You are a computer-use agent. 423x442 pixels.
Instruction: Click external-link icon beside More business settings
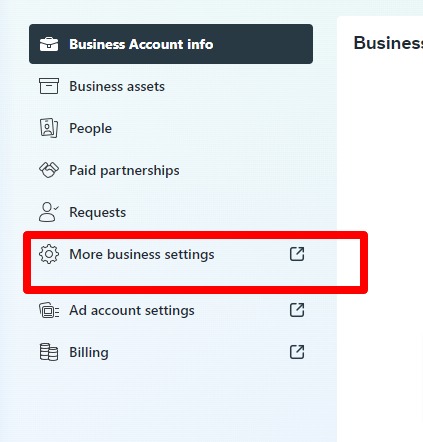tap(297, 254)
